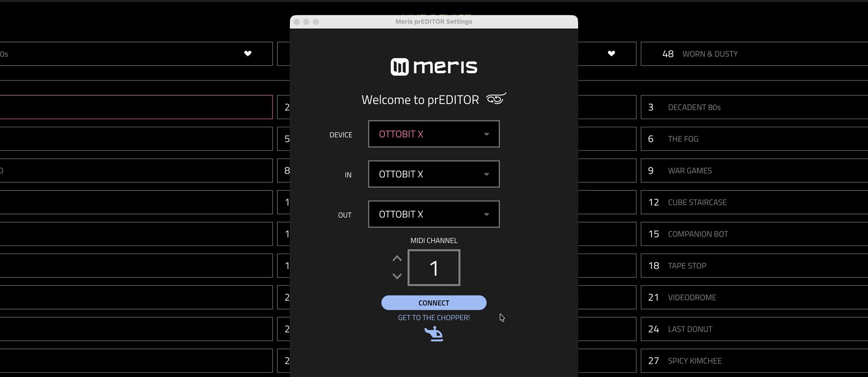Click the CONNECT button
868x377 pixels.
tap(434, 303)
